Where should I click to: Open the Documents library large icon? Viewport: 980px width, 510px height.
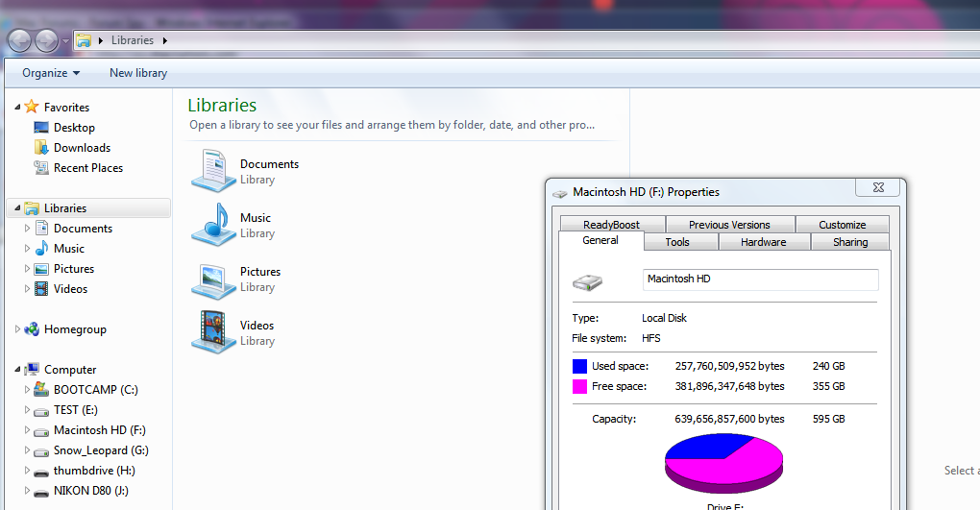click(213, 171)
